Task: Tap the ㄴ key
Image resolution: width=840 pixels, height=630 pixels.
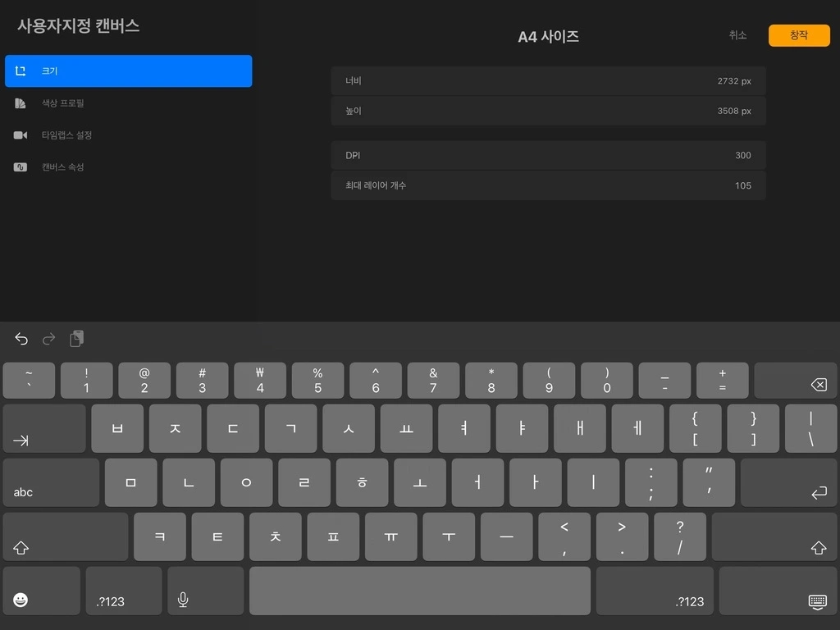Action: 189,482
